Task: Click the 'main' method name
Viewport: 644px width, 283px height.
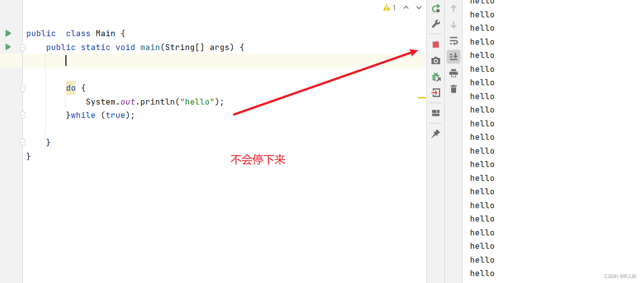Action: (150, 47)
